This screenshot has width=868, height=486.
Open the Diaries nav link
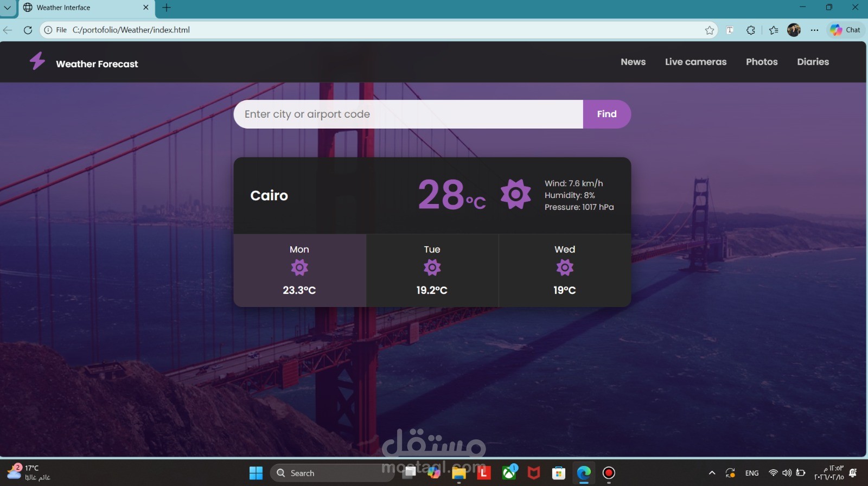point(813,62)
